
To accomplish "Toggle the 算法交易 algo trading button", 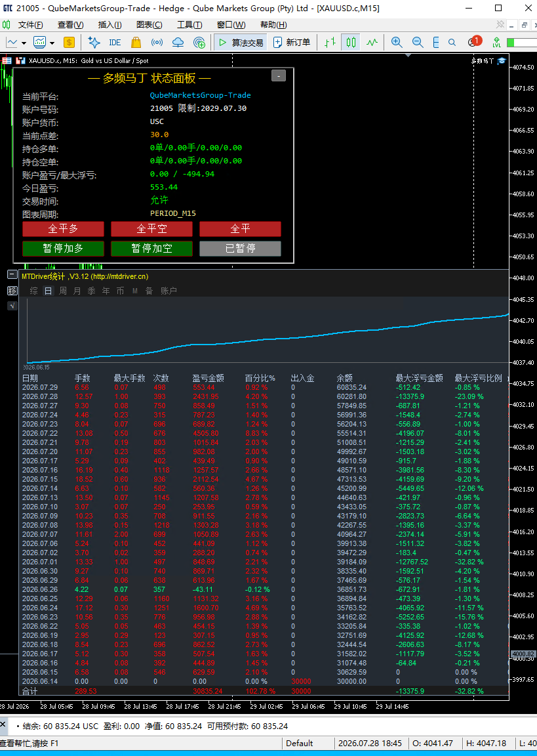I will click(242, 43).
